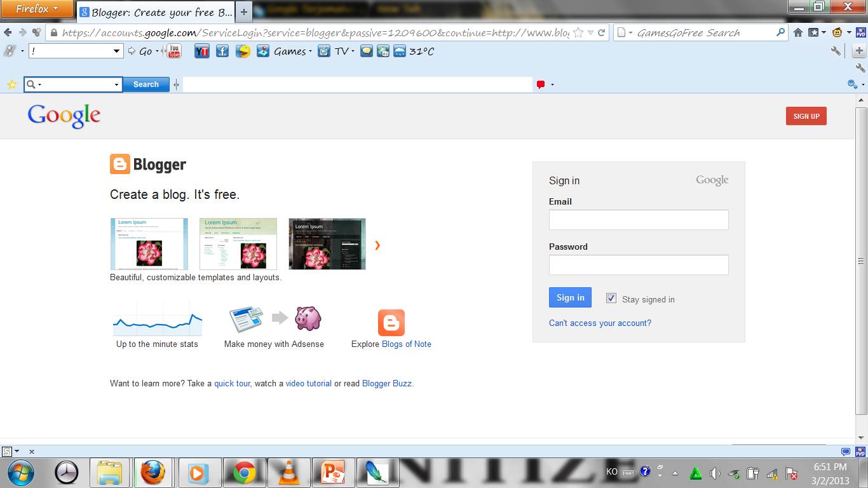
Task: Select the green Lorem Ipsum template thumbnail
Action: tap(238, 244)
